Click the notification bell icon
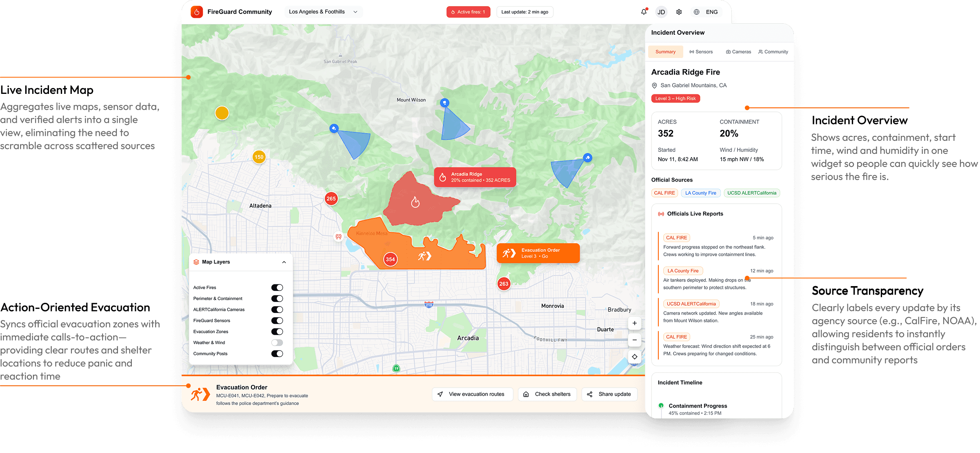The width and height of the screenshot is (980, 453). pyautogui.click(x=644, y=12)
